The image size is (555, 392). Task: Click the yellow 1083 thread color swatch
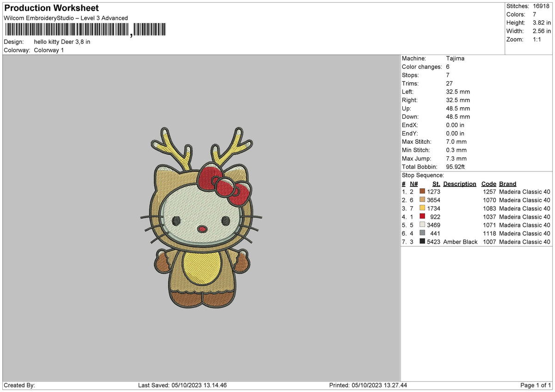pyautogui.click(x=422, y=208)
